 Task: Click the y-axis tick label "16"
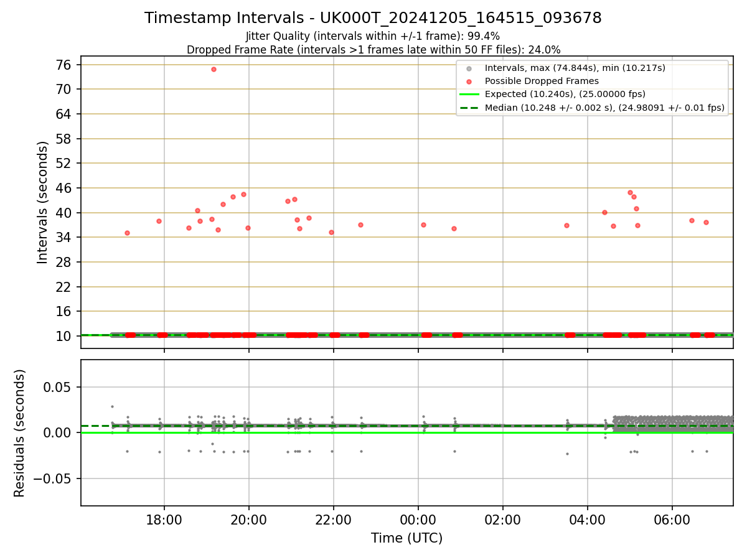tap(65, 311)
